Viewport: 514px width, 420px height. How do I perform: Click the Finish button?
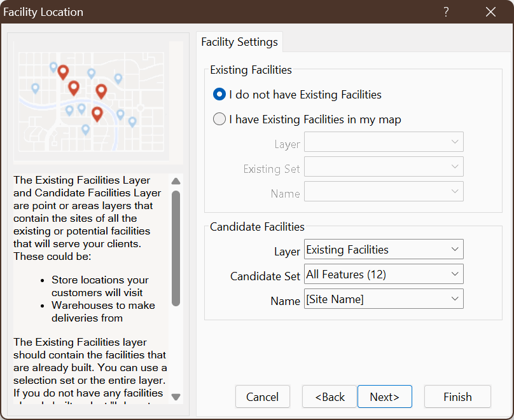pos(457,396)
